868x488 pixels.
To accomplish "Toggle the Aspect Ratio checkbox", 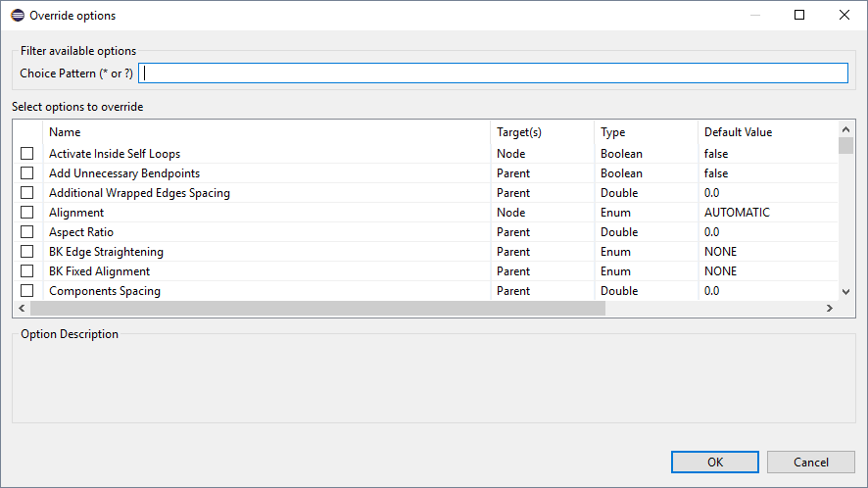I will pyautogui.click(x=27, y=232).
